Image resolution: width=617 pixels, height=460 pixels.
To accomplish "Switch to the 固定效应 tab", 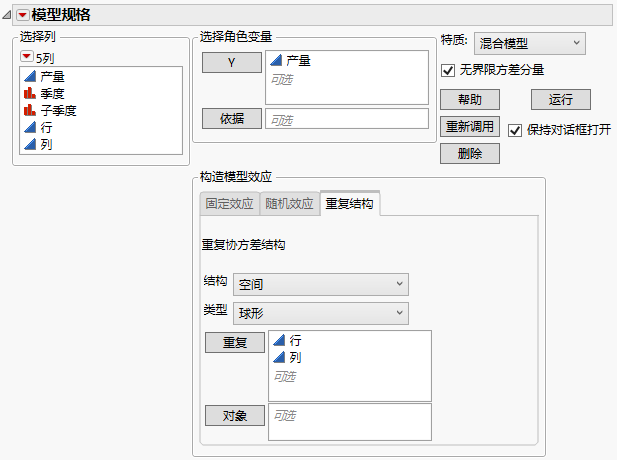I will (x=229, y=204).
